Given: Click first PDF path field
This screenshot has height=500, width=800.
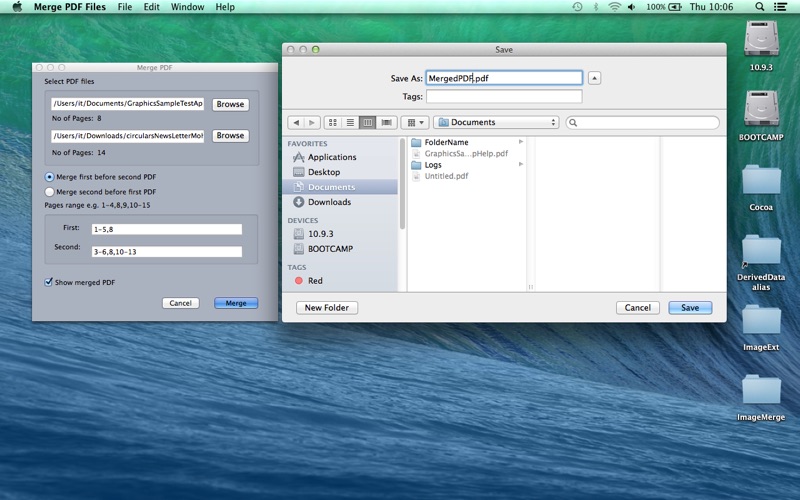Looking at the screenshot, I should (128, 104).
